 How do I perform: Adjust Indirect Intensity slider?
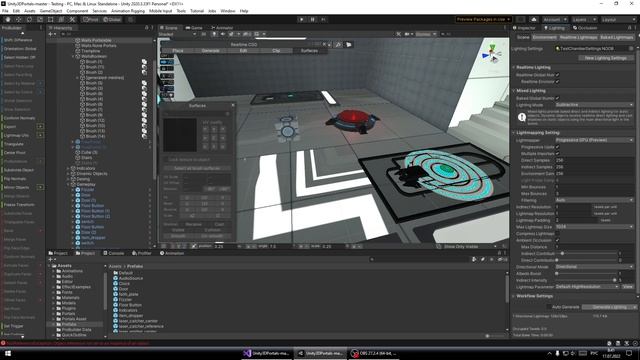[586, 280]
